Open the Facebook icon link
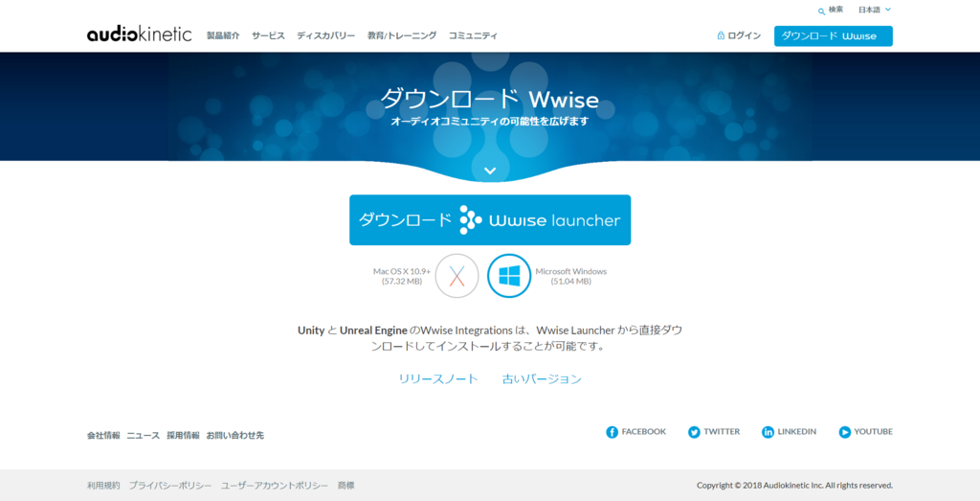The width and height of the screenshot is (980, 501). [612, 432]
